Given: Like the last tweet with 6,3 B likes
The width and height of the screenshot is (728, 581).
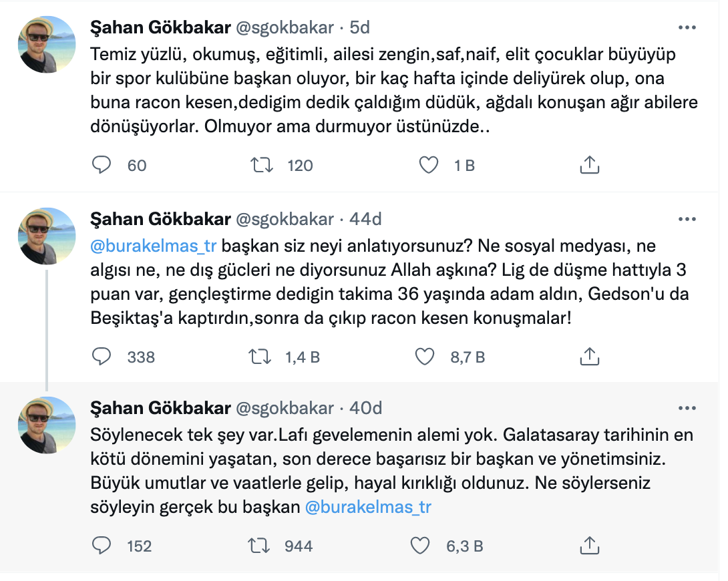Looking at the screenshot, I should click(x=420, y=546).
